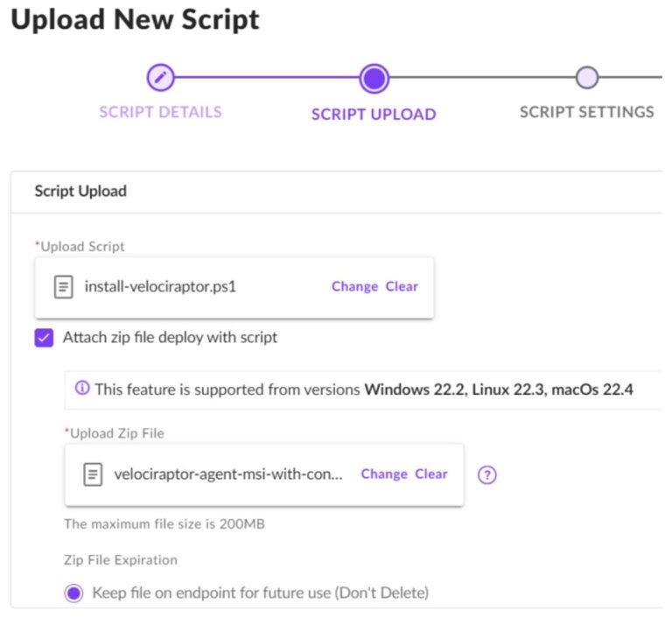Click the help question mark icon
The width and height of the screenshot is (672, 618).
click(x=488, y=475)
